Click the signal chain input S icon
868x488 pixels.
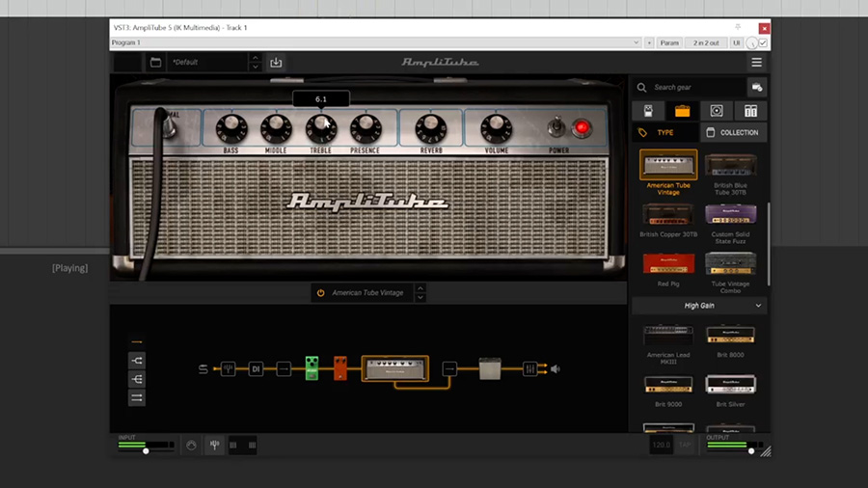pos(203,368)
